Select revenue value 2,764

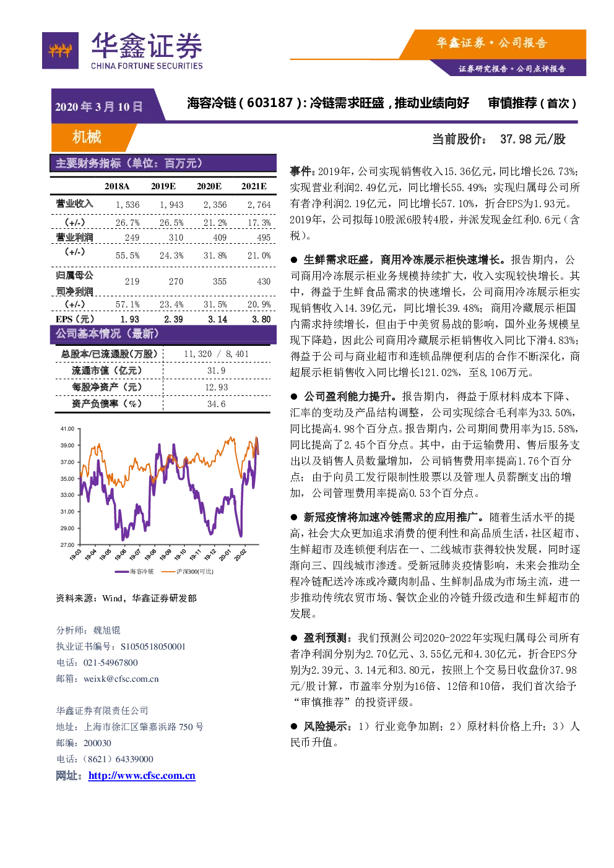tap(259, 205)
